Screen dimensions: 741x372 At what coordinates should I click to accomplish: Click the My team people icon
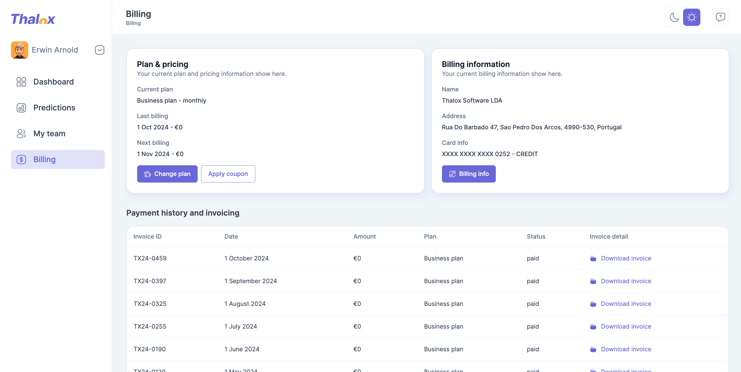click(21, 134)
